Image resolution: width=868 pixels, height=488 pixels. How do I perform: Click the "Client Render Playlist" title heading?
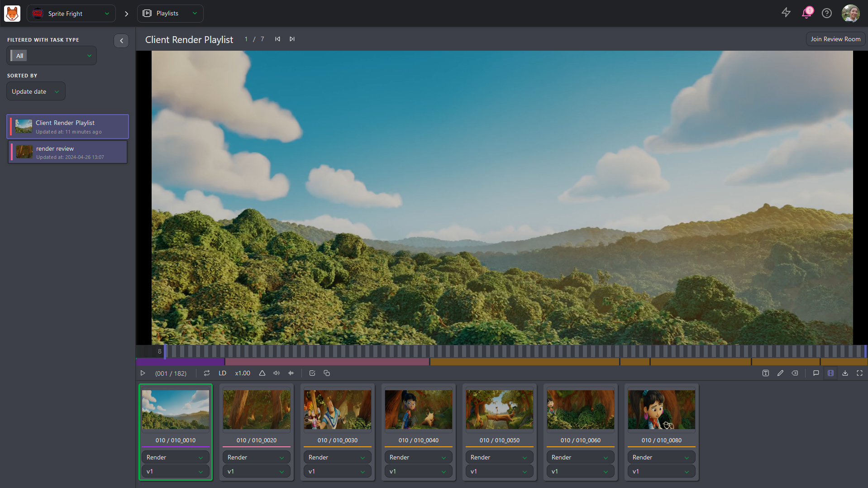tap(189, 39)
